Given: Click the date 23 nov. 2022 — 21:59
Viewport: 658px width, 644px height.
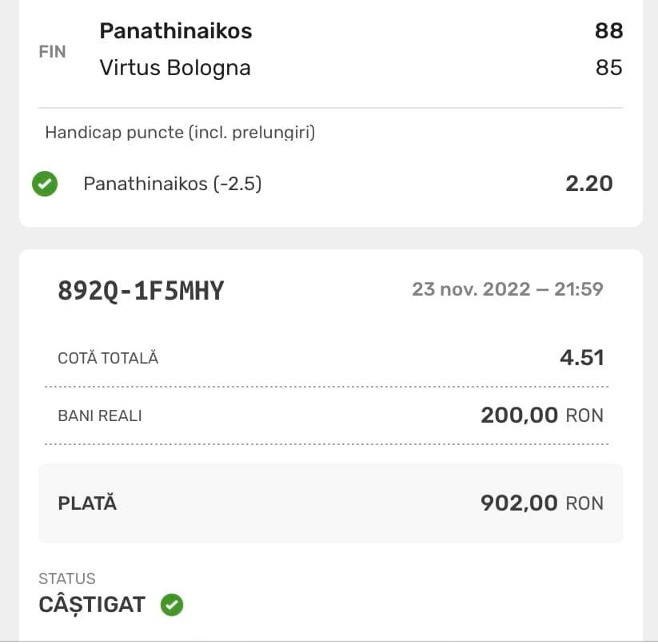Looking at the screenshot, I should pyautogui.click(x=507, y=288).
